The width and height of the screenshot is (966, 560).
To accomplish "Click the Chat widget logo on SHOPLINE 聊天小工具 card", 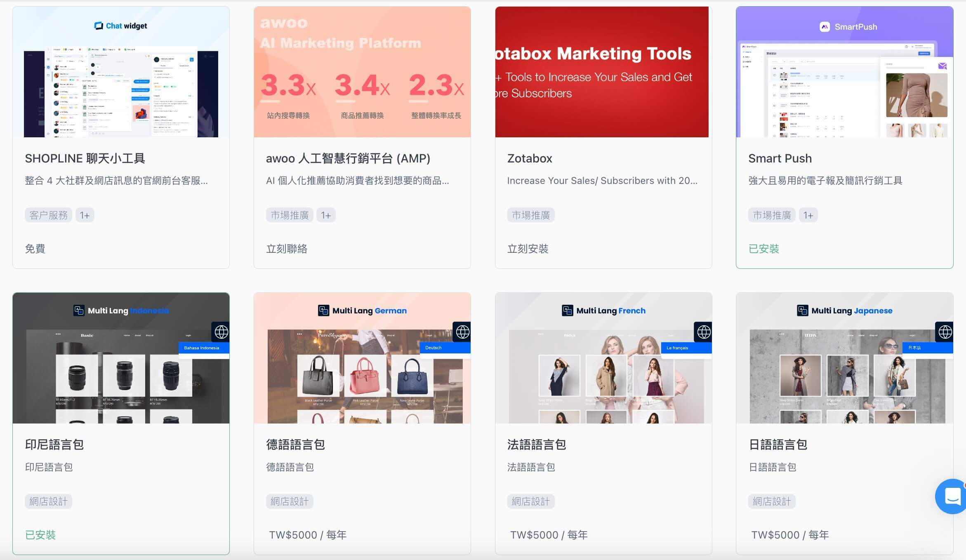I will 121,26.
